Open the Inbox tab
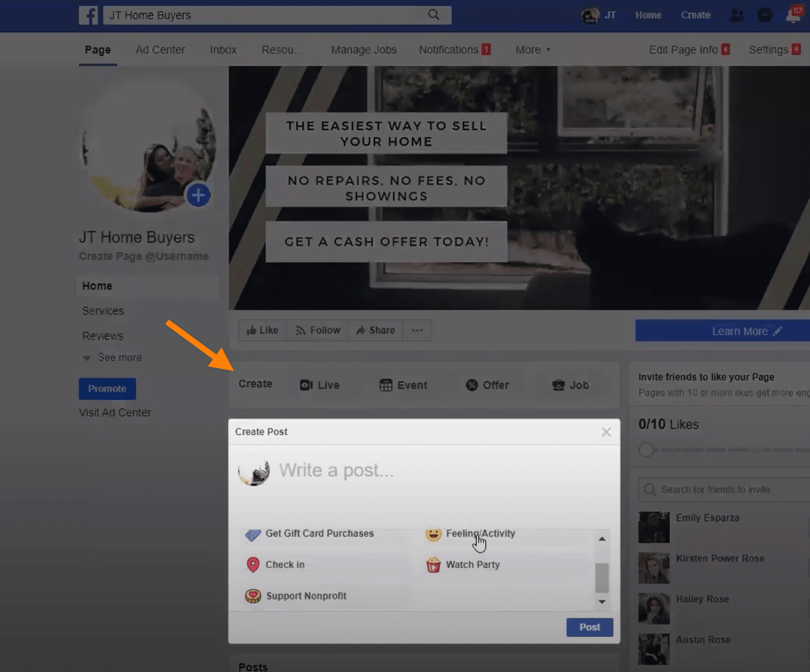Viewport: 810px width, 672px height. pyautogui.click(x=223, y=50)
